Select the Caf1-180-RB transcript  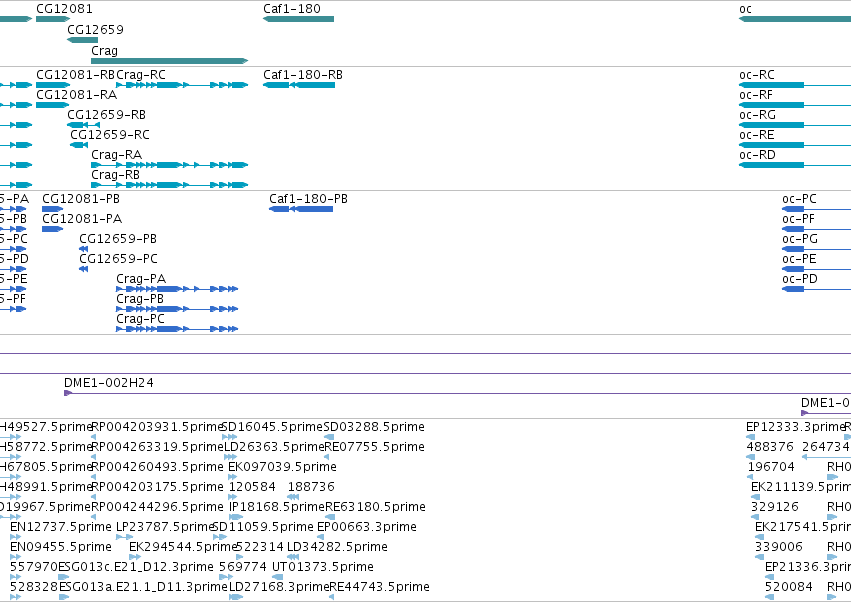[299, 85]
